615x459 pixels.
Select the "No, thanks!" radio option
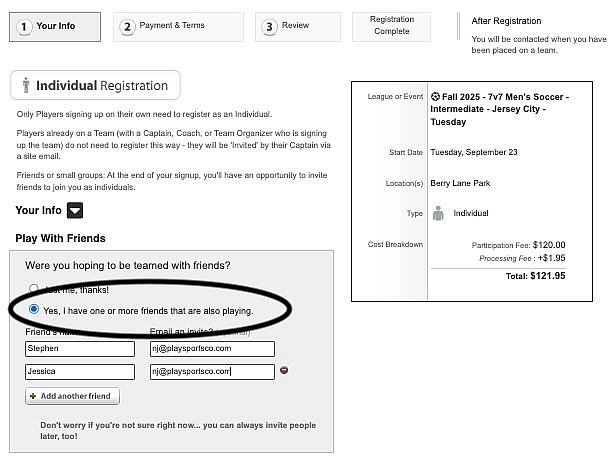click(35, 289)
